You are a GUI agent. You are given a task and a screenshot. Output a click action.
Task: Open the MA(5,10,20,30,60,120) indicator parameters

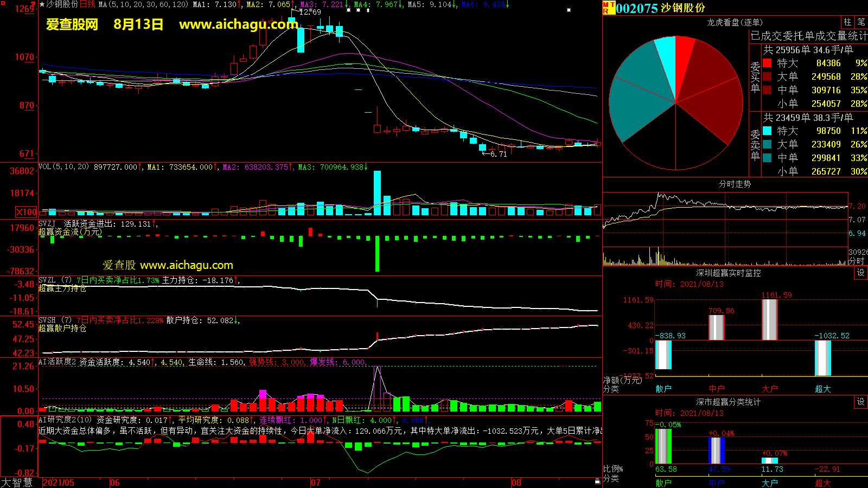pyautogui.click(x=143, y=4)
